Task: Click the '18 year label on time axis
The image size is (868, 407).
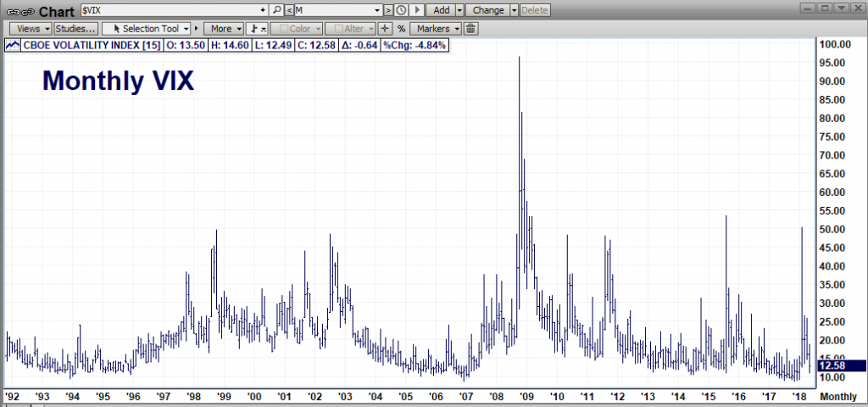Action: tap(798, 397)
